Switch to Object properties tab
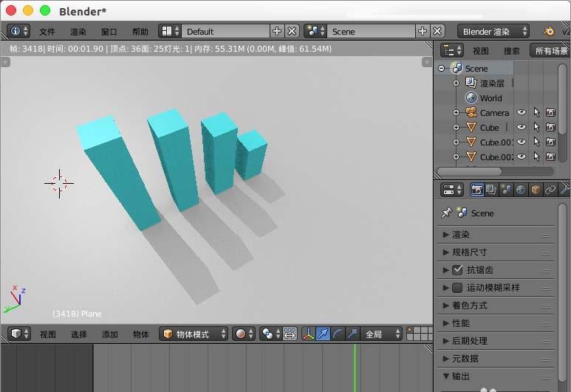The image size is (571, 392). pyautogui.click(x=536, y=190)
